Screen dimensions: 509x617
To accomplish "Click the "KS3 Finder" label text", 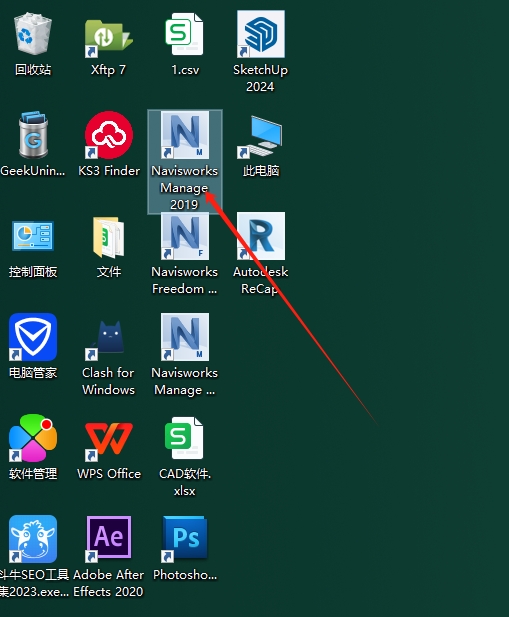I will [109, 171].
